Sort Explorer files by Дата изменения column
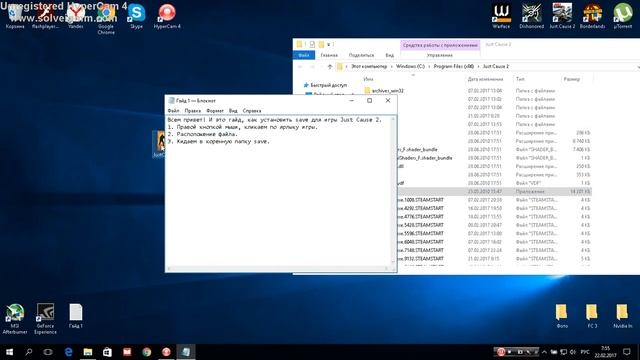The width and height of the screenshot is (640, 360). pos(485,79)
